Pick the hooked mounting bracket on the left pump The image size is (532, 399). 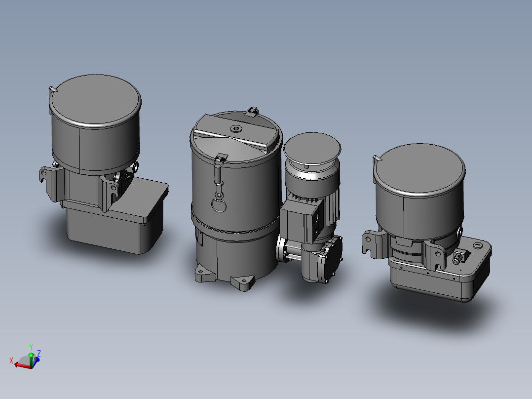tap(51, 183)
